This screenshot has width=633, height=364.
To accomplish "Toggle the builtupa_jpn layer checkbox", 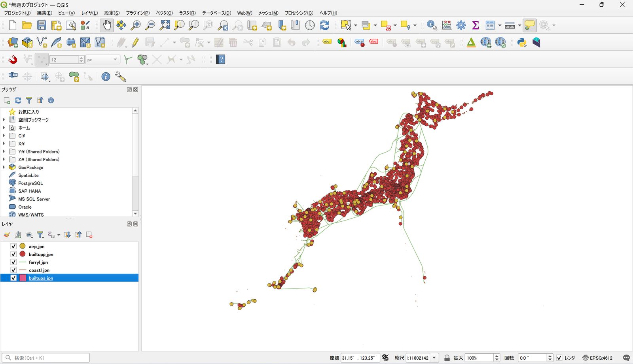I will pos(13,278).
